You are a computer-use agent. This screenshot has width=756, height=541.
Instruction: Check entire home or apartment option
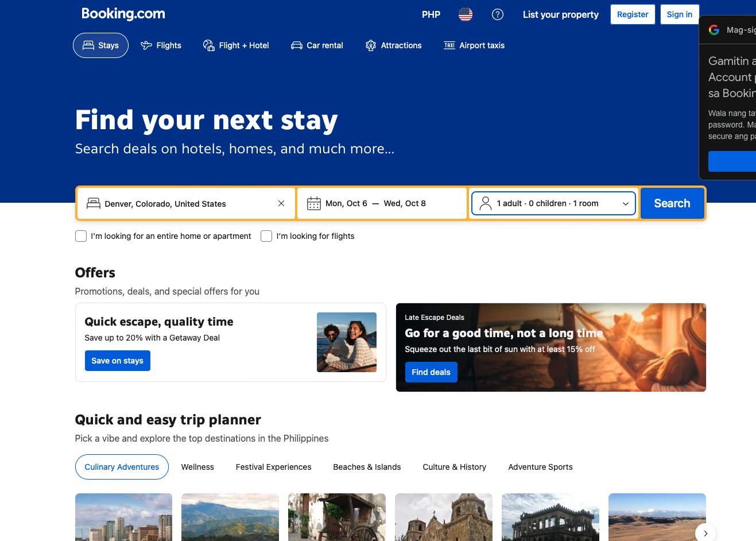click(81, 236)
